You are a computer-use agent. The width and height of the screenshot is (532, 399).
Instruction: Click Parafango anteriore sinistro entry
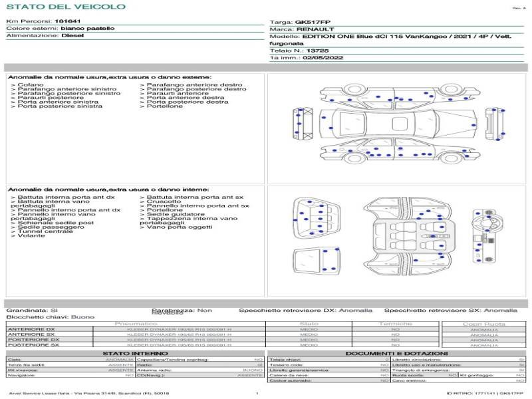tap(63, 89)
